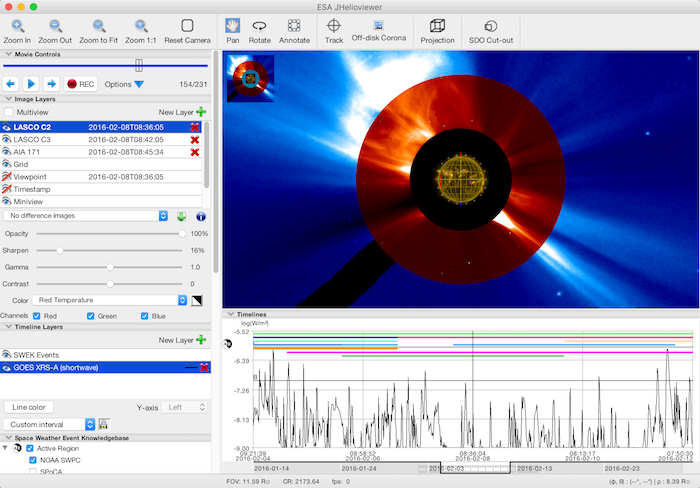Click the Image Layers list scrollbar

(206, 154)
